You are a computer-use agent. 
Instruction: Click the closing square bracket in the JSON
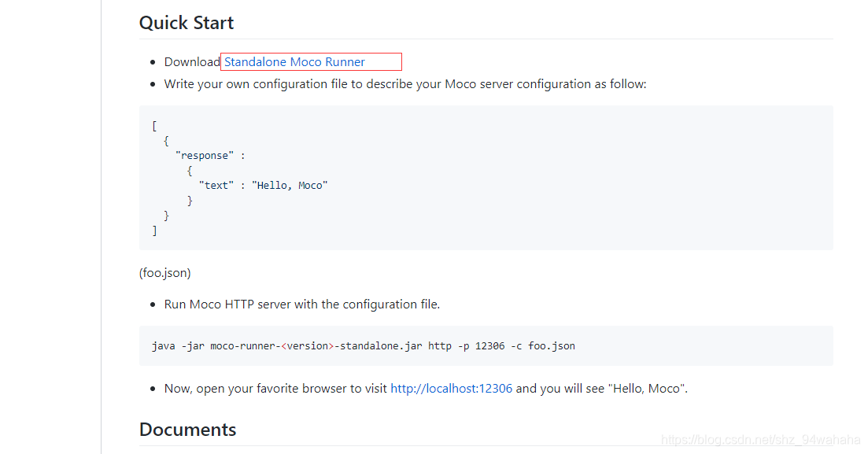coord(155,231)
